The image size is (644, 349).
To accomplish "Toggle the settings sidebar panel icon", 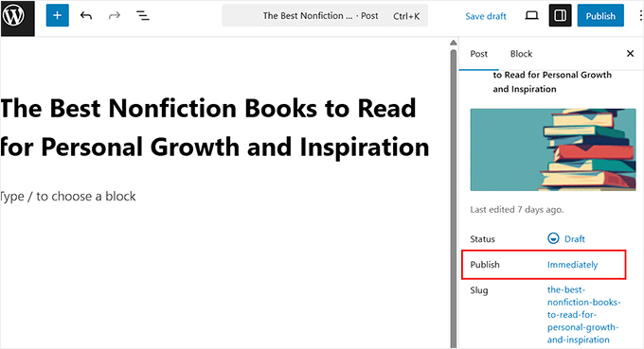I will coord(561,15).
